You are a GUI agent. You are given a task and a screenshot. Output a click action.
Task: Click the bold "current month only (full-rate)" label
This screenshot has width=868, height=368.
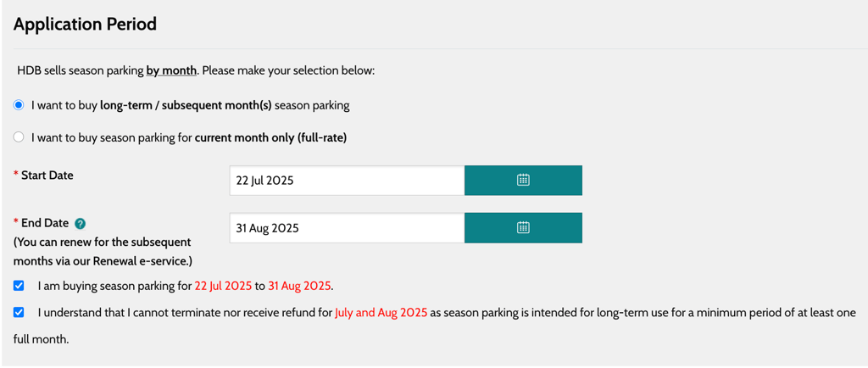(x=270, y=138)
